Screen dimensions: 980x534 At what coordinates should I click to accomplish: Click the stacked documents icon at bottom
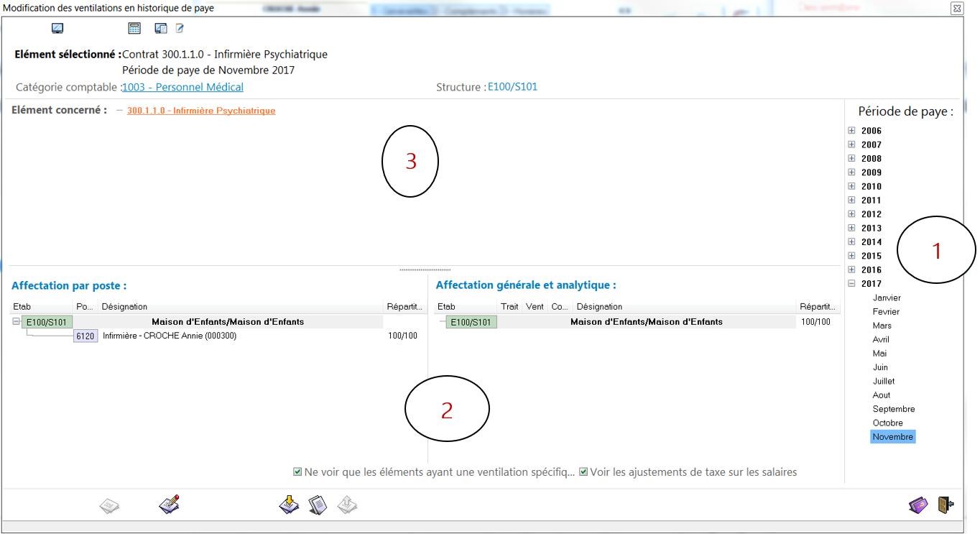coord(318,505)
